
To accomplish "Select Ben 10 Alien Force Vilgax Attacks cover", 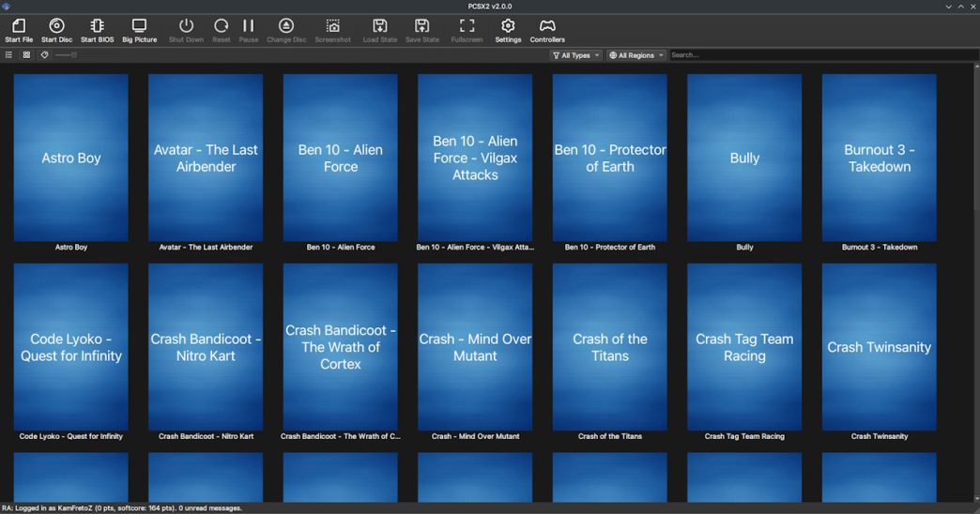I will pos(475,158).
